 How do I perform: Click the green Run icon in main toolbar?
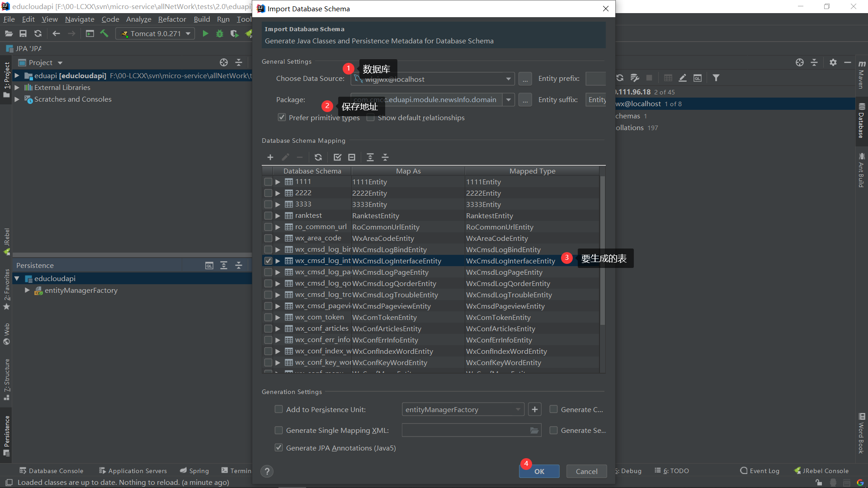205,33
